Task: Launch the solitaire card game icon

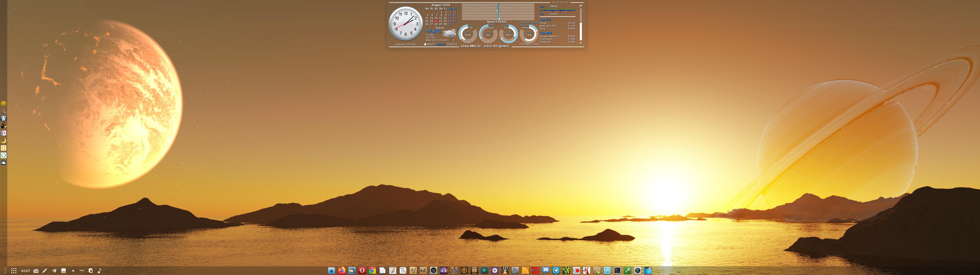Action: click(4, 133)
